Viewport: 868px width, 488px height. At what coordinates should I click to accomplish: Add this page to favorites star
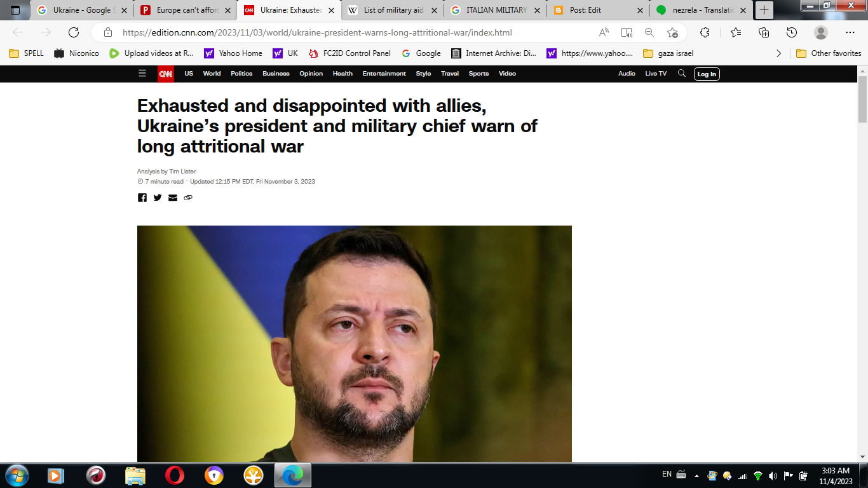[x=672, y=32]
